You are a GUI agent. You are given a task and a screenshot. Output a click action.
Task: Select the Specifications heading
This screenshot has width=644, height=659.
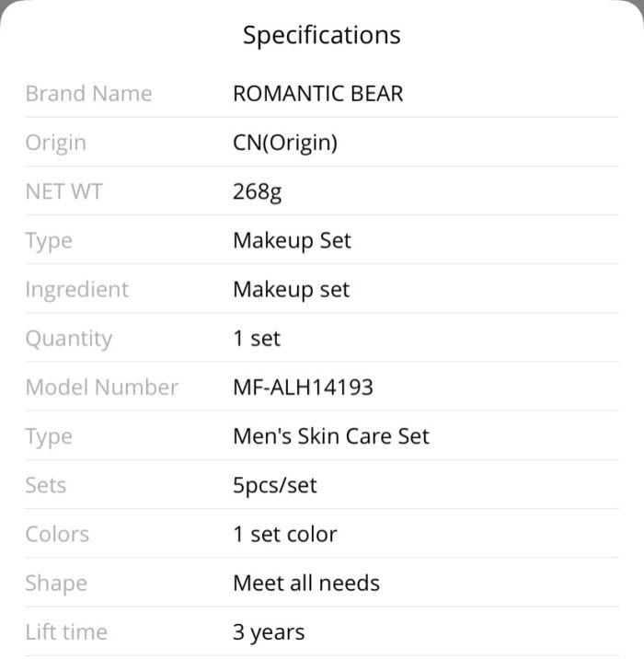pyautogui.click(x=321, y=35)
